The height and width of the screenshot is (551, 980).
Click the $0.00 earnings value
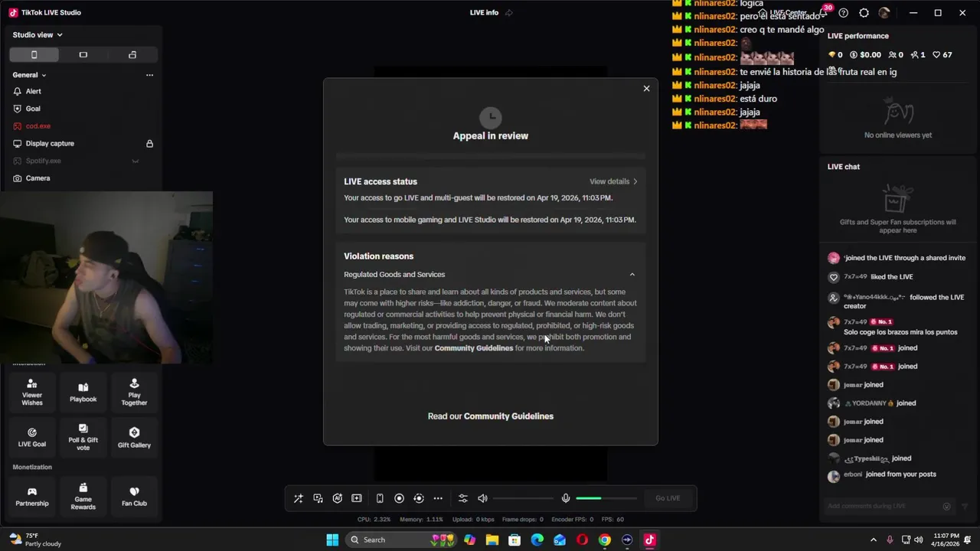coord(866,55)
